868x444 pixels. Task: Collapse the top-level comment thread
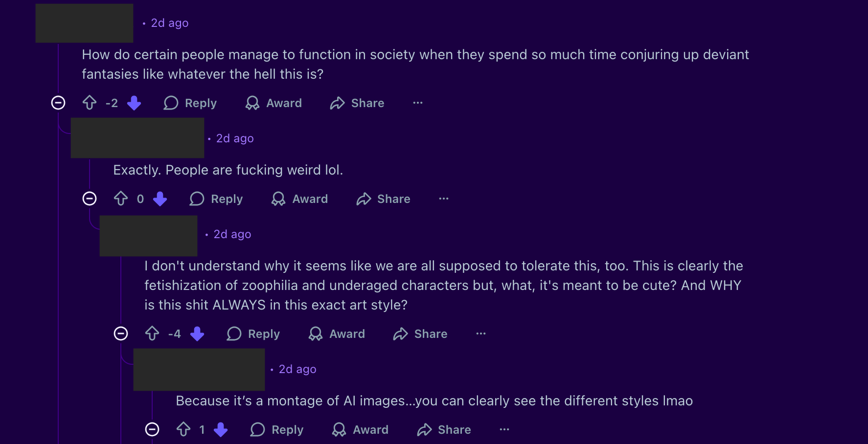click(58, 103)
